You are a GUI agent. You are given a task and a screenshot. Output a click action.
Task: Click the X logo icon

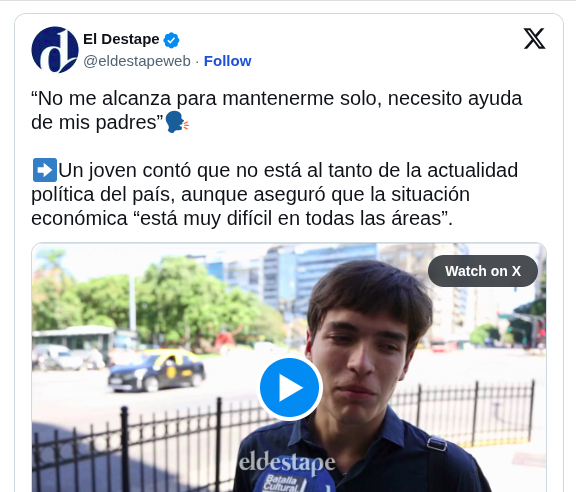click(534, 39)
